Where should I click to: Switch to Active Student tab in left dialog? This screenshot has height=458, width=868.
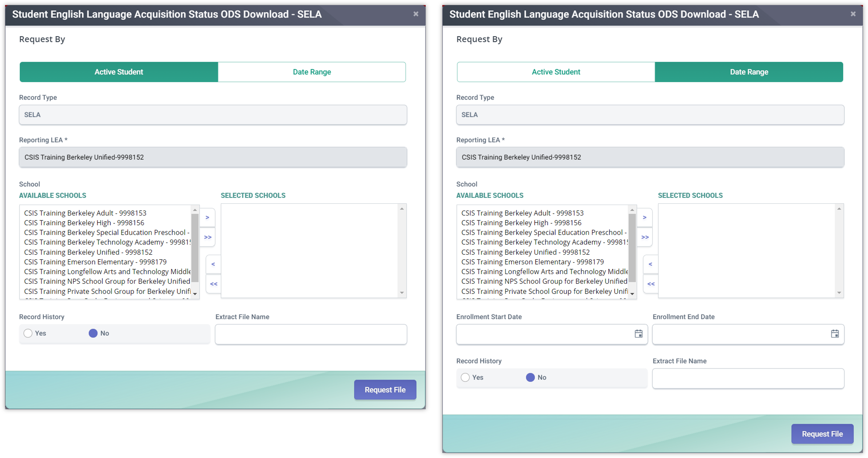[x=119, y=72]
